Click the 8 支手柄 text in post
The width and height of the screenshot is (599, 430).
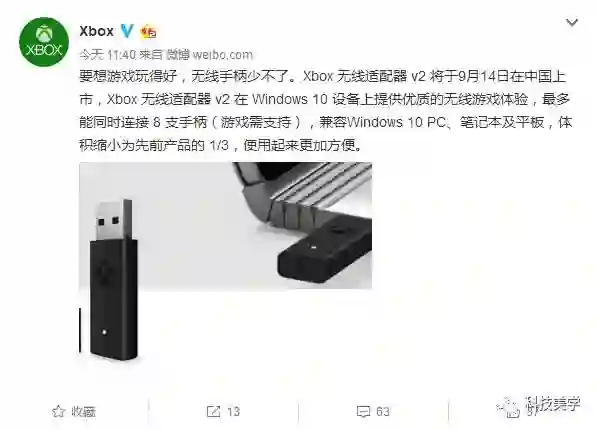(x=180, y=122)
